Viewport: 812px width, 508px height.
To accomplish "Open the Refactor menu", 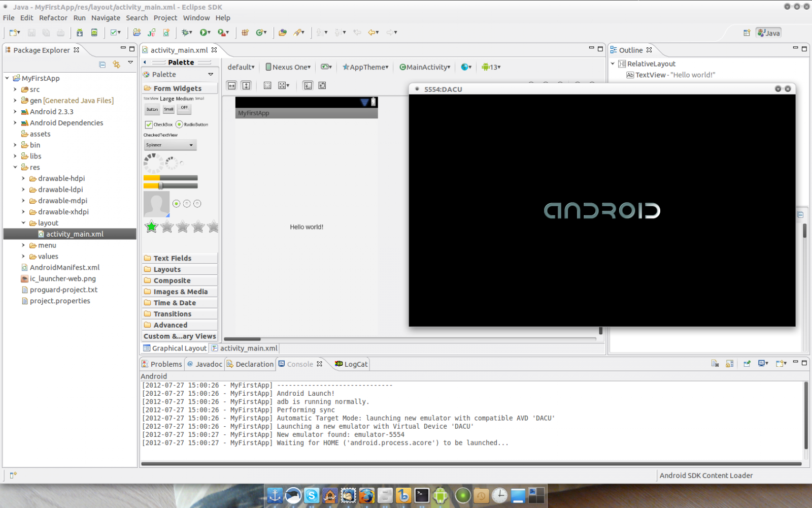I will coord(53,18).
